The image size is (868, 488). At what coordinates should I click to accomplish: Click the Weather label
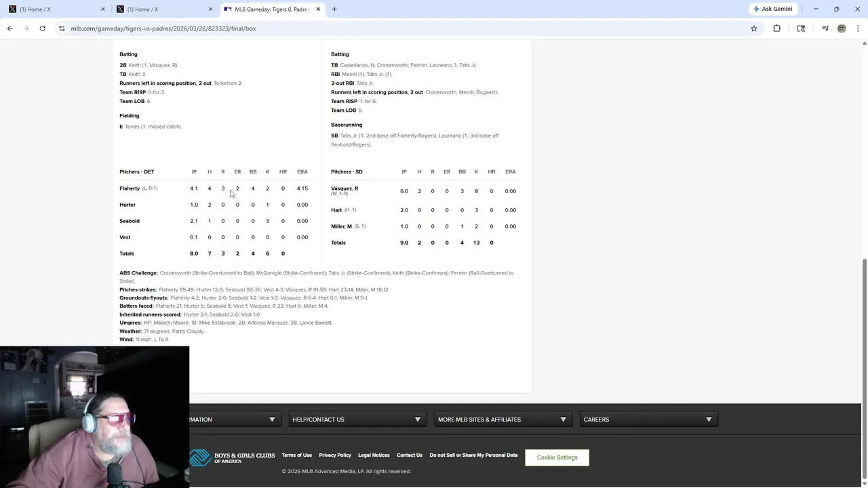(x=131, y=331)
